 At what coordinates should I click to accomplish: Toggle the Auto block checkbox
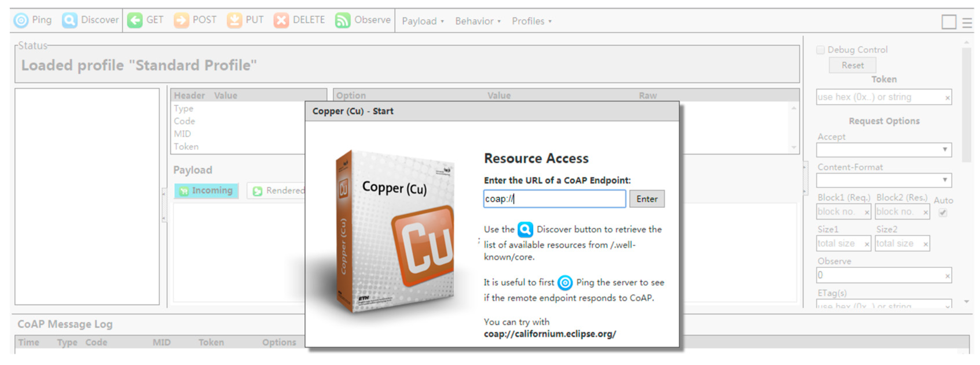(x=942, y=213)
